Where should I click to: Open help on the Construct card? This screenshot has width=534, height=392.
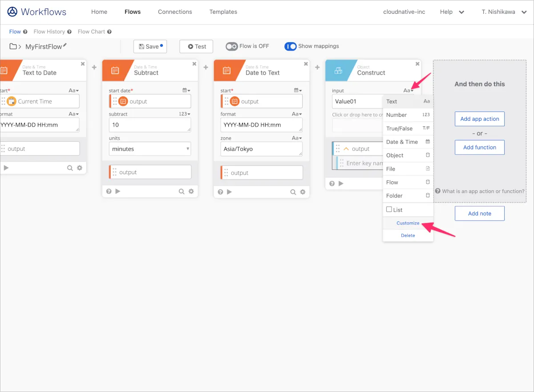coord(332,183)
